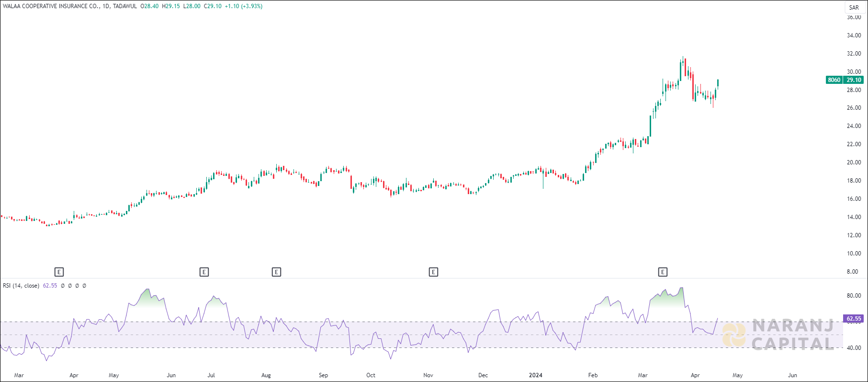Click the Oct label on the time axis
The width and height of the screenshot is (868, 382).
pos(371,375)
